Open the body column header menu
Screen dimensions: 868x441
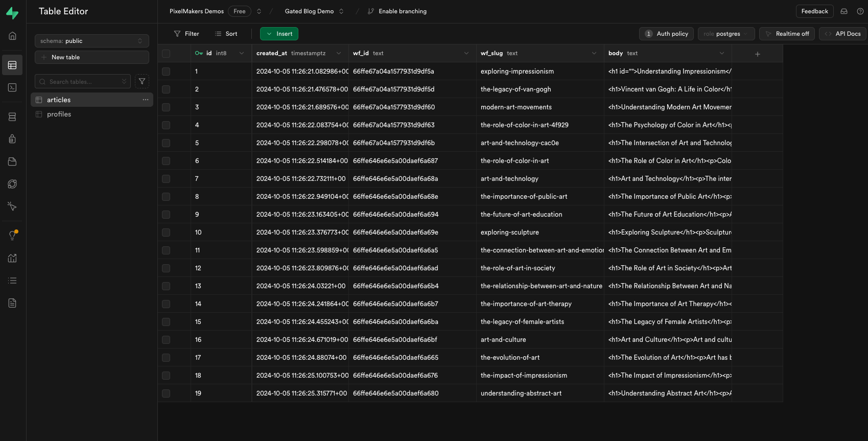point(722,53)
